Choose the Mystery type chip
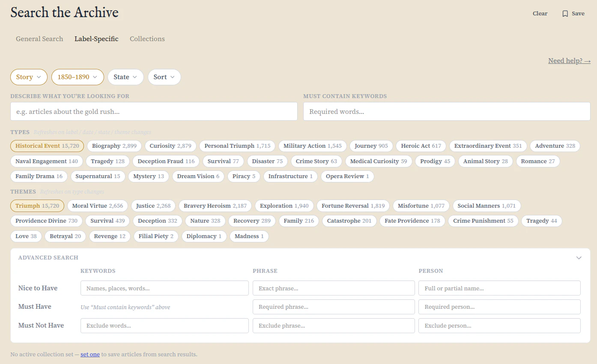The height and width of the screenshot is (364, 597). (x=149, y=176)
